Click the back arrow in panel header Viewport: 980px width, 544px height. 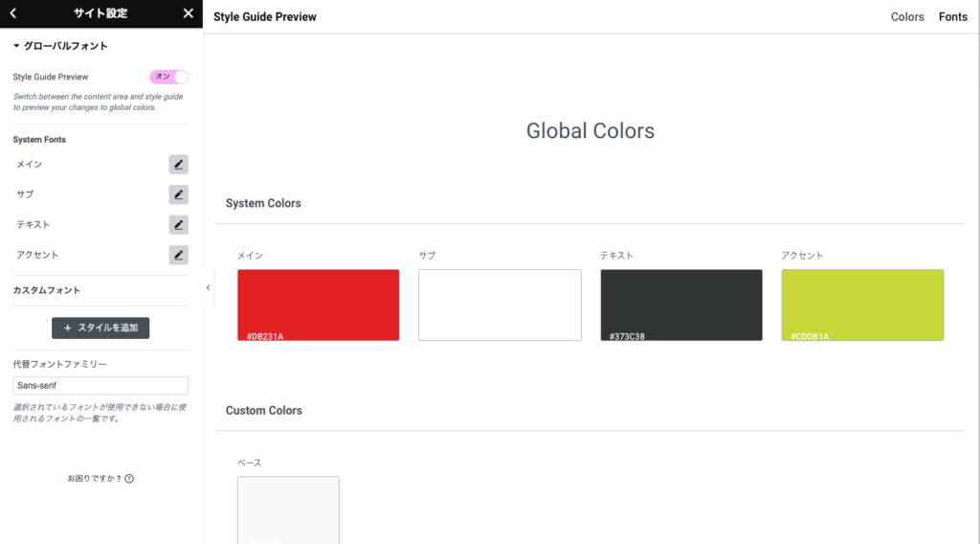coord(12,13)
